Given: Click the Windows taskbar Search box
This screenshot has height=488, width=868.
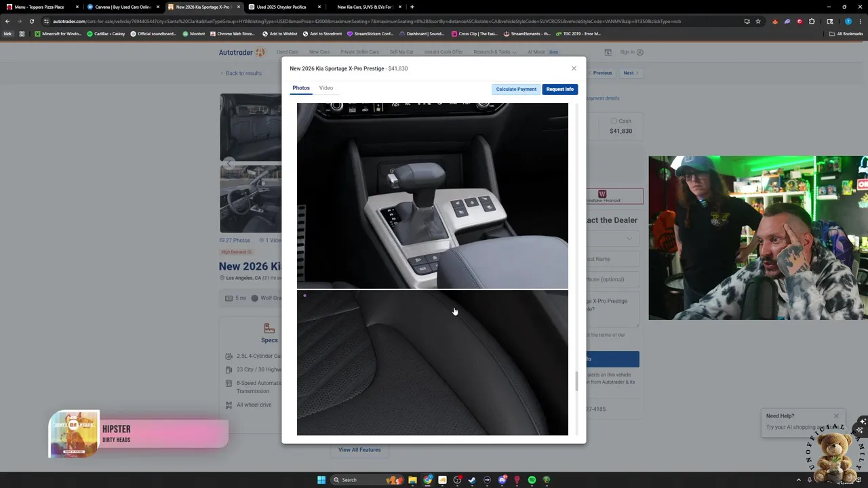Looking at the screenshot, I should [x=366, y=480].
